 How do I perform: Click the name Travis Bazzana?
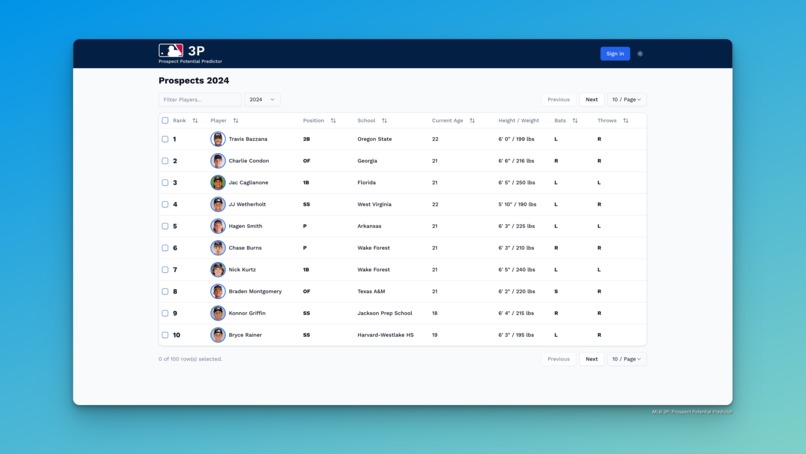[x=248, y=139]
